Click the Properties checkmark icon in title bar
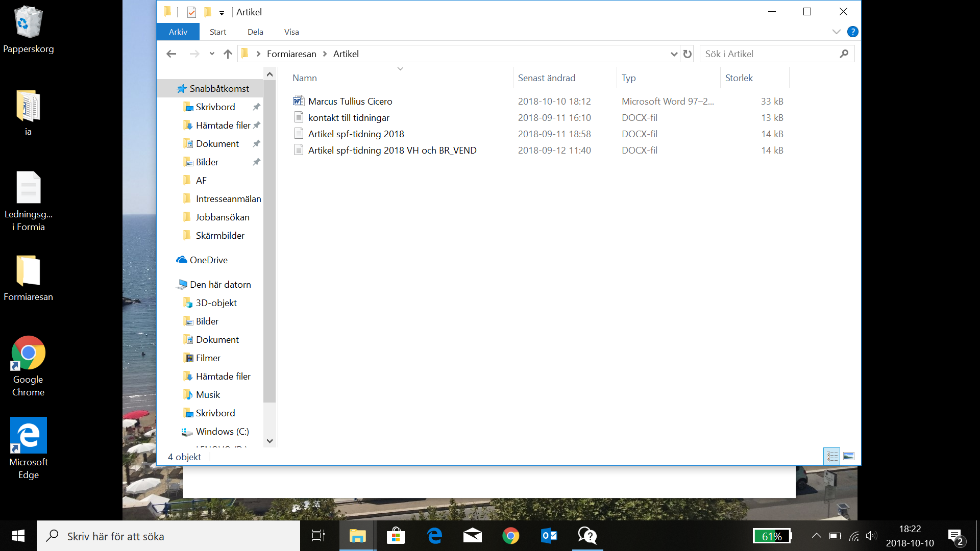Viewport: 980px width, 551px height. click(x=191, y=12)
